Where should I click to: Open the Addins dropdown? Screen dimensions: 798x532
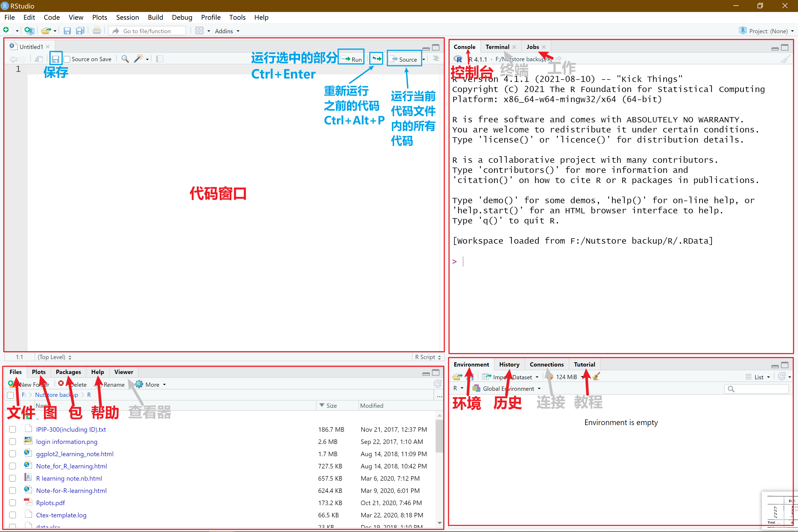[227, 31]
